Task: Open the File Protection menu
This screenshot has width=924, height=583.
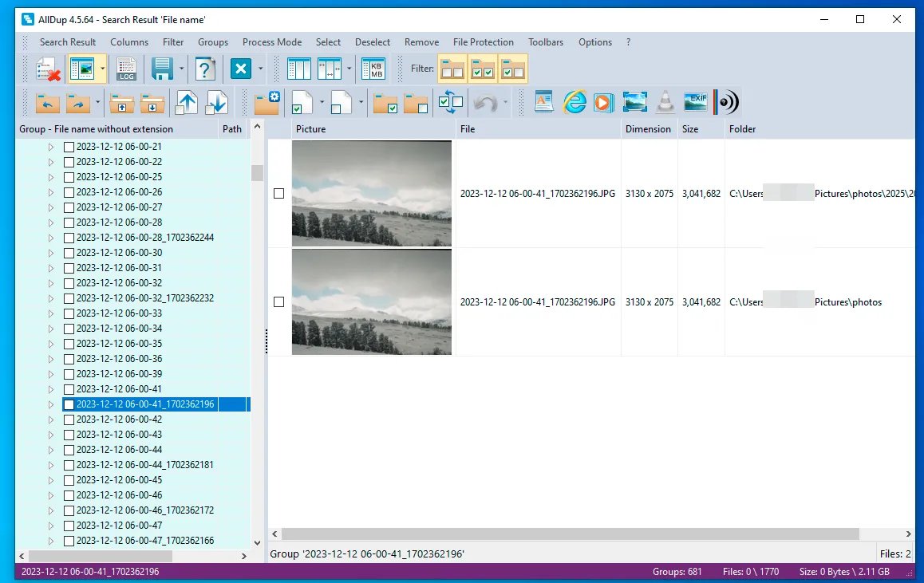Action: click(483, 42)
